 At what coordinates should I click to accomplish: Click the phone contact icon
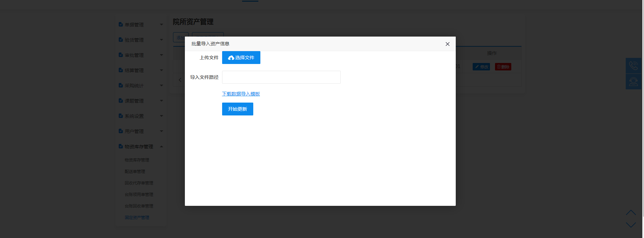633,66
